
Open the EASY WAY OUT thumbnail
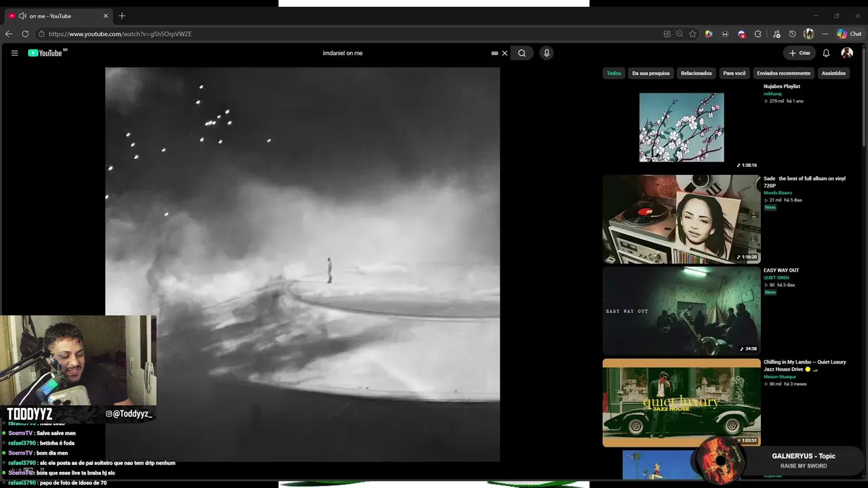682,311
